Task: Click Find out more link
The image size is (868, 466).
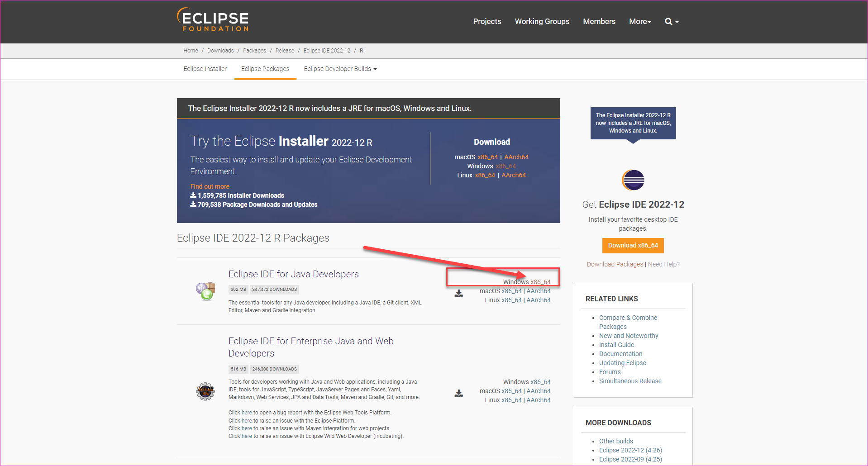Action: (210, 186)
